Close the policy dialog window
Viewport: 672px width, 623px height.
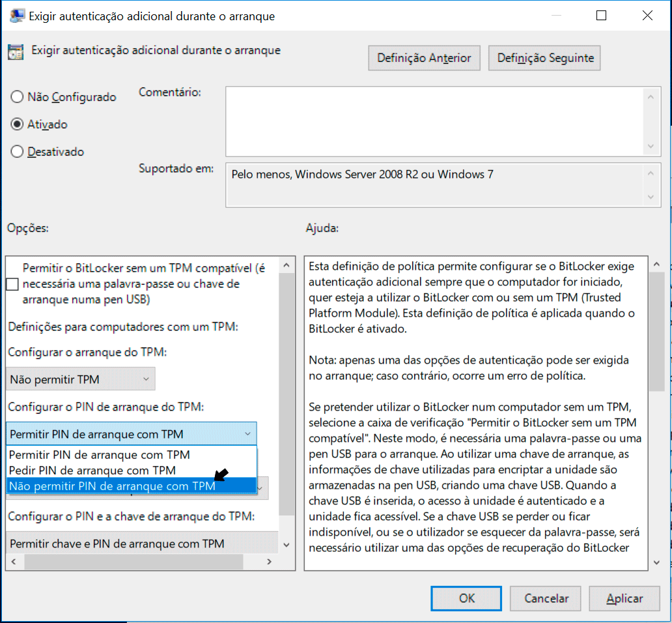[x=647, y=16]
